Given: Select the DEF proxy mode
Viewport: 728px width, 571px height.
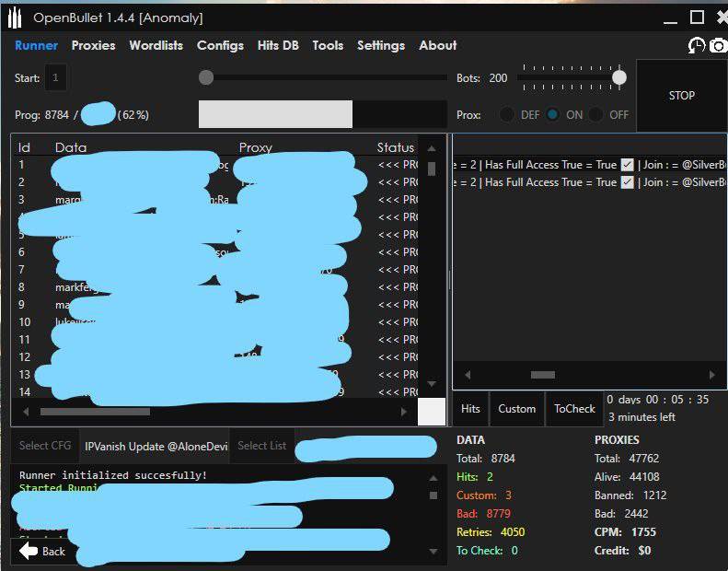Looking at the screenshot, I should click(x=506, y=114).
